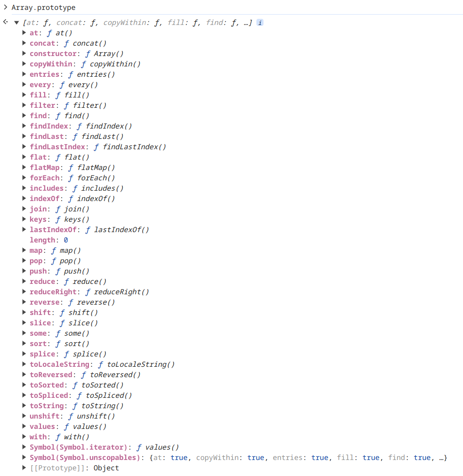Expand the sort function
Image resolution: width=463 pixels, height=476 pixels.
pyautogui.click(x=24, y=343)
